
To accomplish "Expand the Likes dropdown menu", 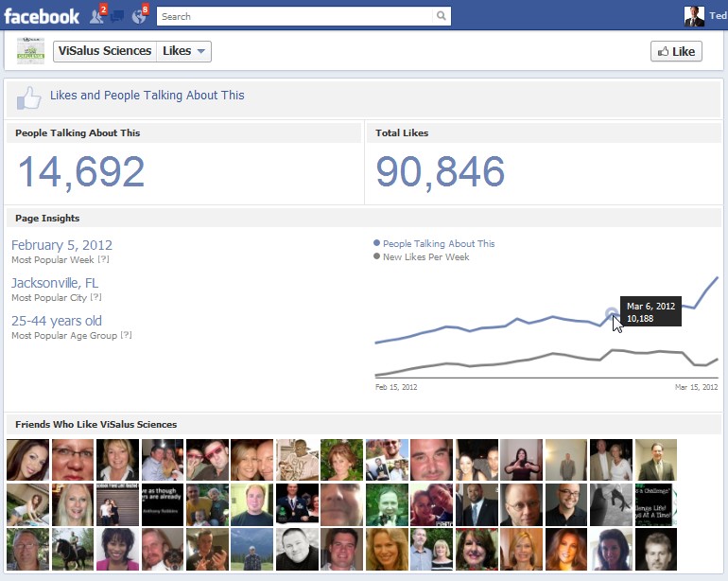I will 183,51.
